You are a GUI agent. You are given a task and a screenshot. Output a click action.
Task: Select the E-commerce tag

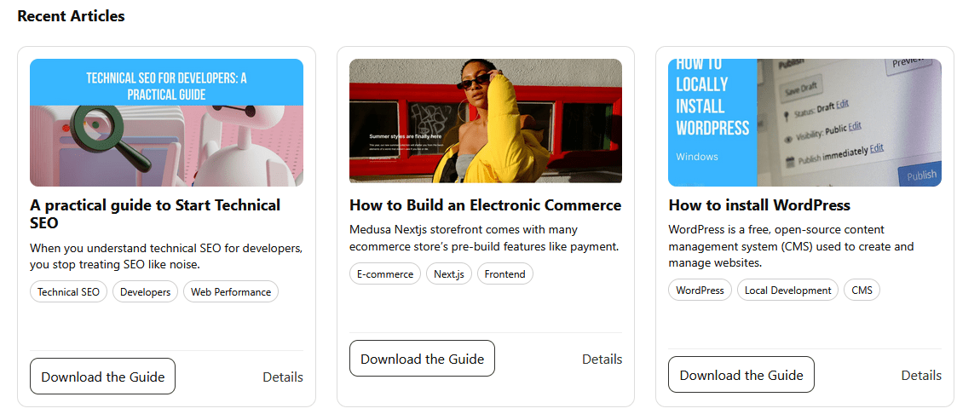click(385, 273)
